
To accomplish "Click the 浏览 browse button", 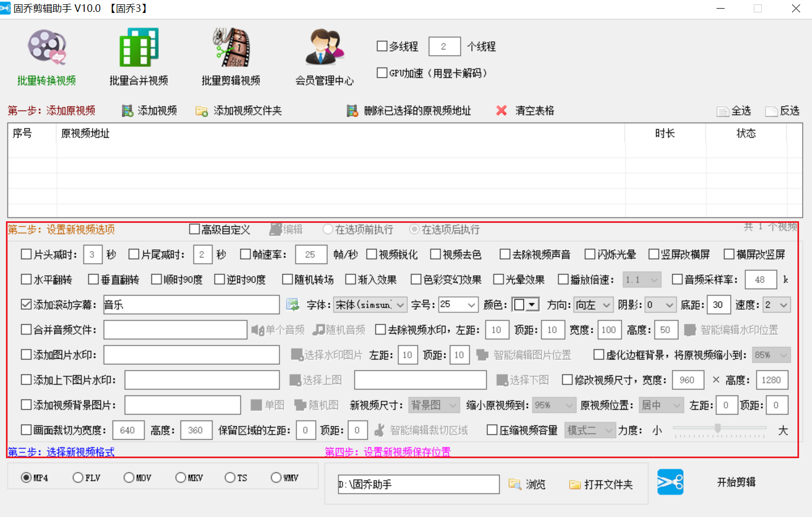I will [x=527, y=484].
